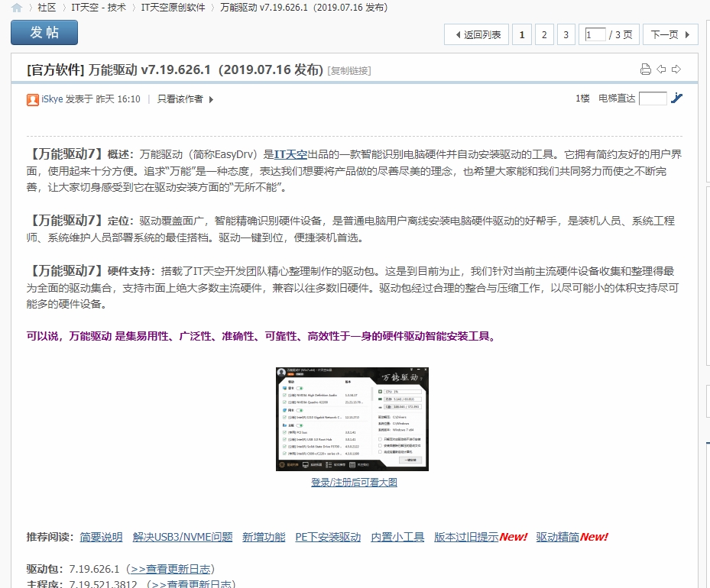Image resolution: width=710 pixels, height=588 pixels.
Task: Open author iSkye profile link
Action: [x=52, y=99]
